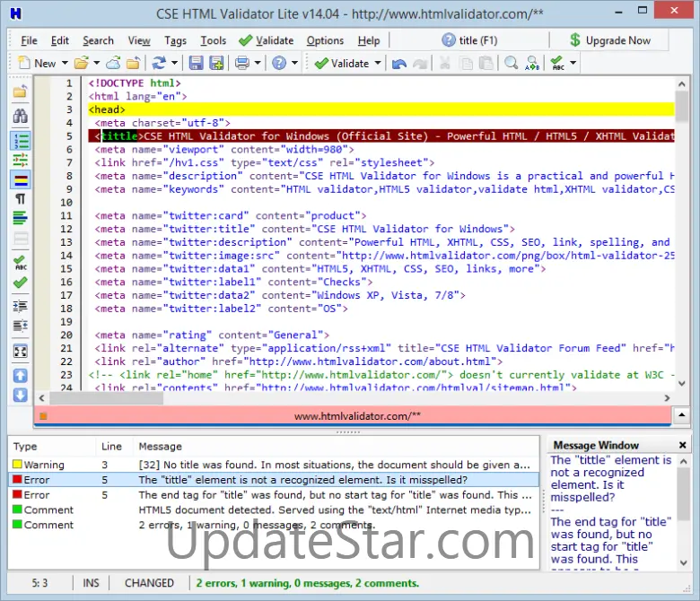Select the error about unrecognized tittle element
Image resolution: width=700 pixels, height=601 pixels.
[274, 480]
